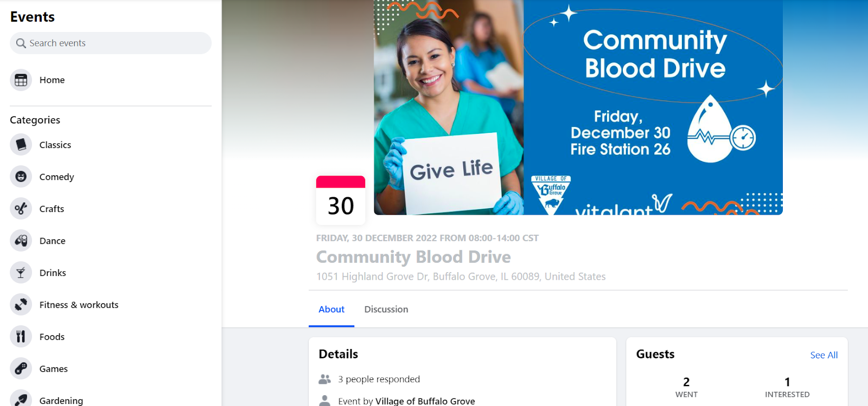The image size is (868, 406).
Task: Select the Classics book icon
Action: (x=21, y=145)
